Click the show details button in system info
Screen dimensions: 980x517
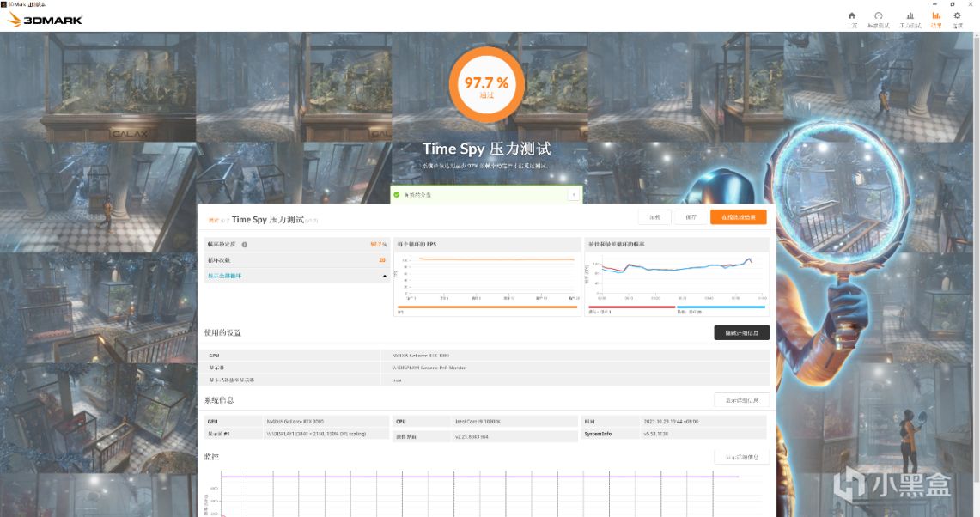[741, 400]
